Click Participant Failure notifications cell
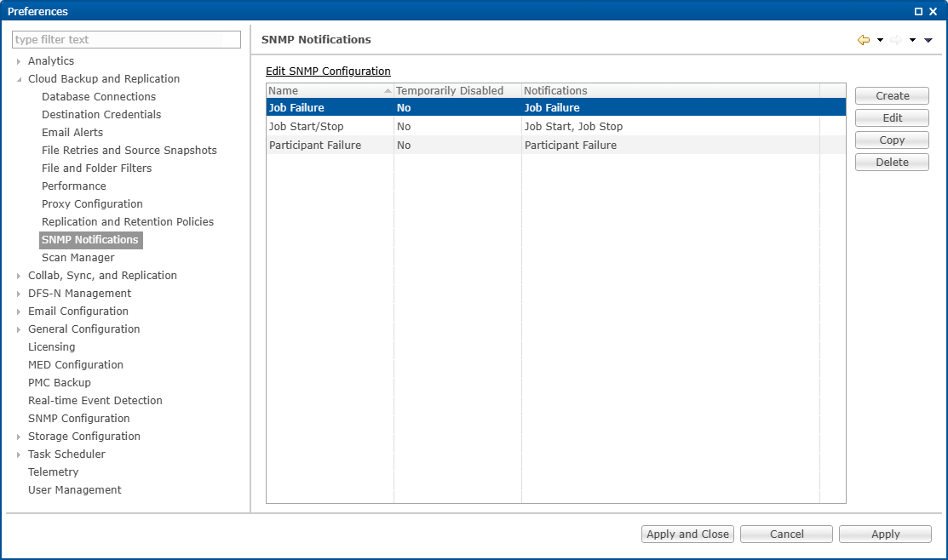The image size is (948, 560). tap(571, 145)
